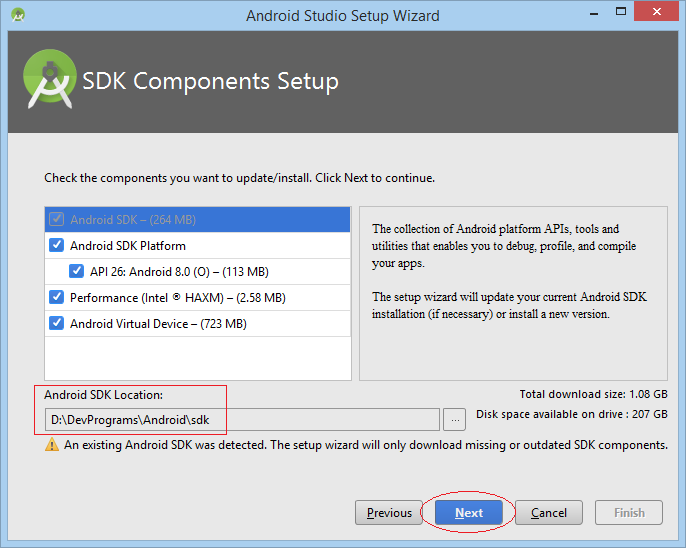Go back with the Previous button

tap(389, 513)
